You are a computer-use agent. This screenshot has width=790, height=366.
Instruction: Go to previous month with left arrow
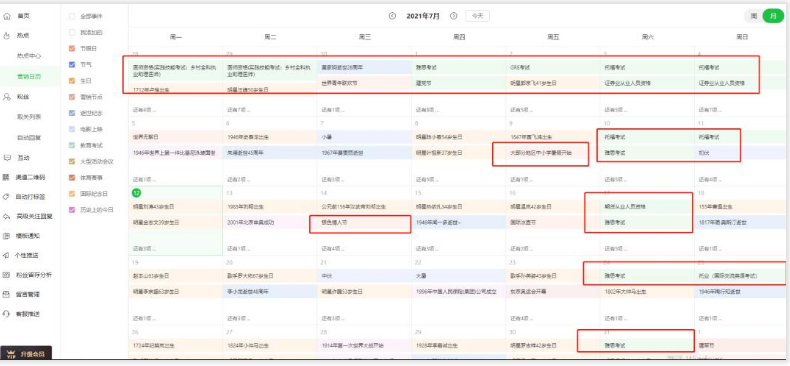pyautogui.click(x=392, y=16)
